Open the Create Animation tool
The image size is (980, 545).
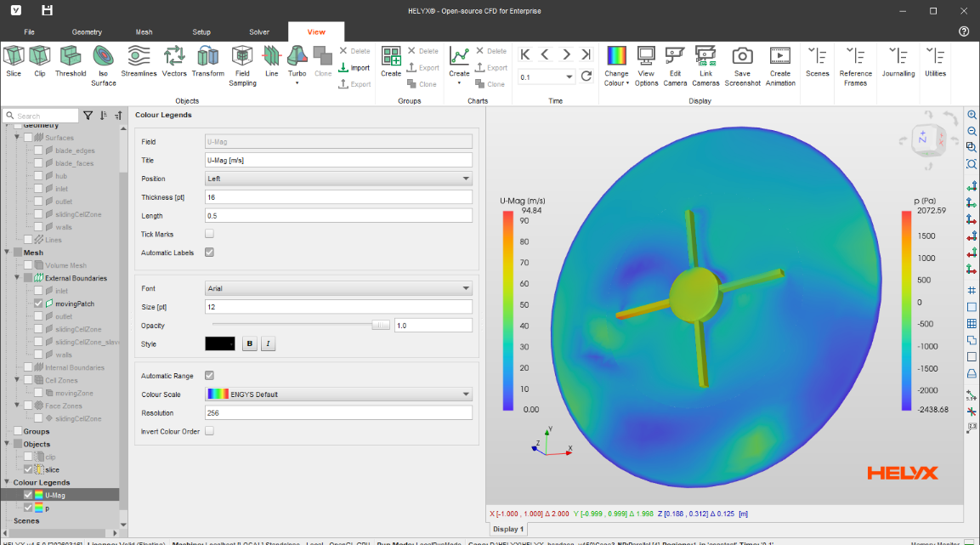[780, 65]
